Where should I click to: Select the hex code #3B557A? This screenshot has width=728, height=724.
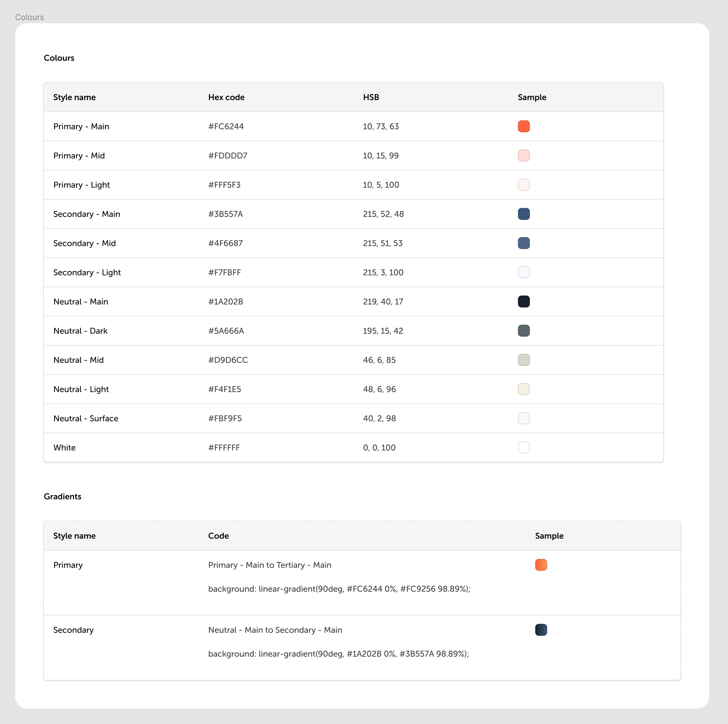click(225, 214)
